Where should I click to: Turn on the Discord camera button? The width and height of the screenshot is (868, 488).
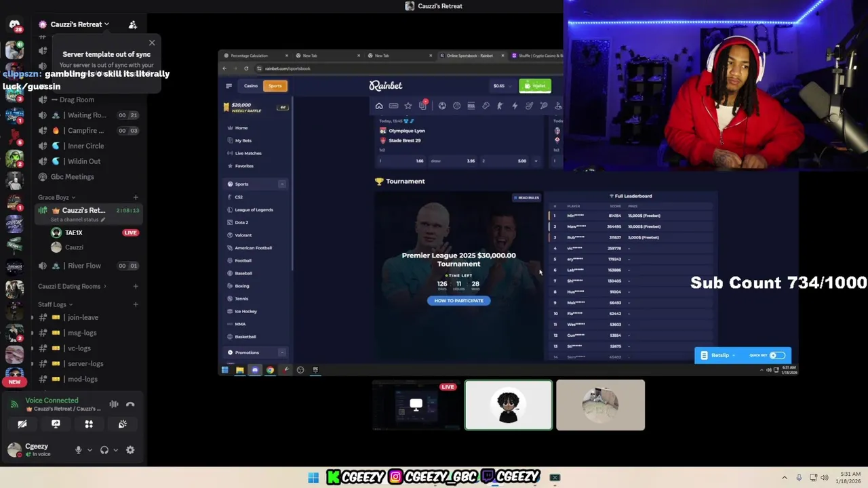tap(22, 424)
